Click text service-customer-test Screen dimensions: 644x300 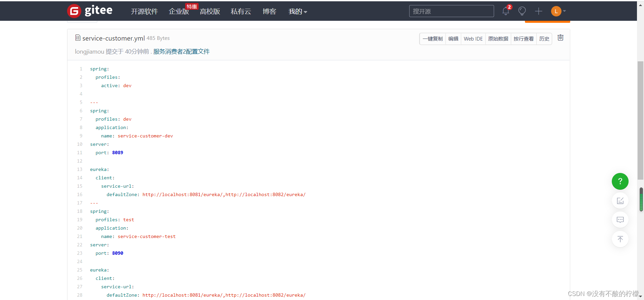pos(147,236)
